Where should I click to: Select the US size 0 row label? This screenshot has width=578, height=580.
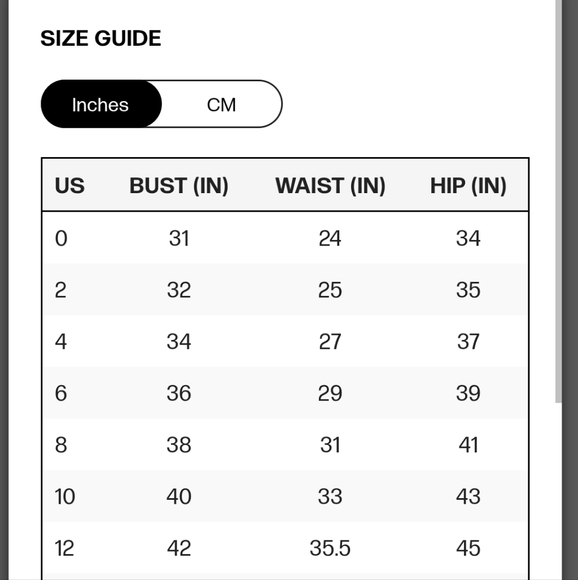pyautogui.click(x=61, y=238)
